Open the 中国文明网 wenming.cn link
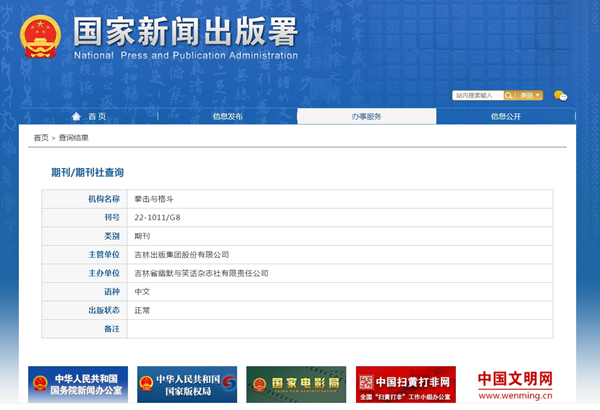The image size is (600, 410). click(515, 385)
